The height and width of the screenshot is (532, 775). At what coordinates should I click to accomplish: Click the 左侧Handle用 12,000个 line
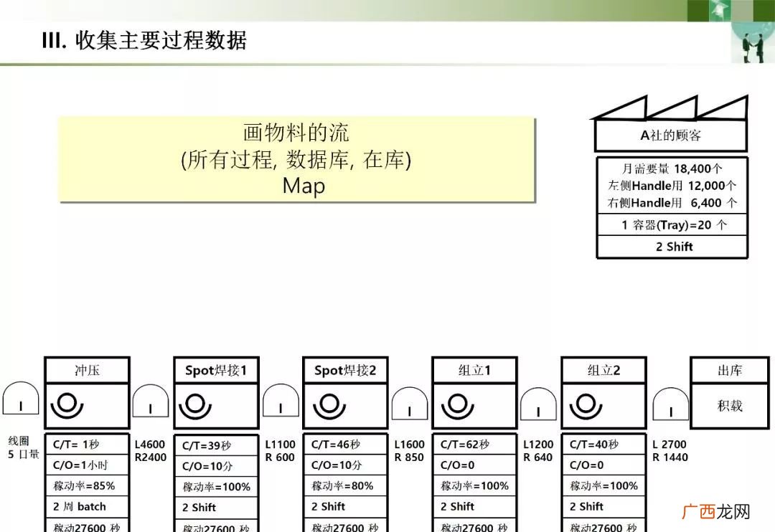point(672,186)
